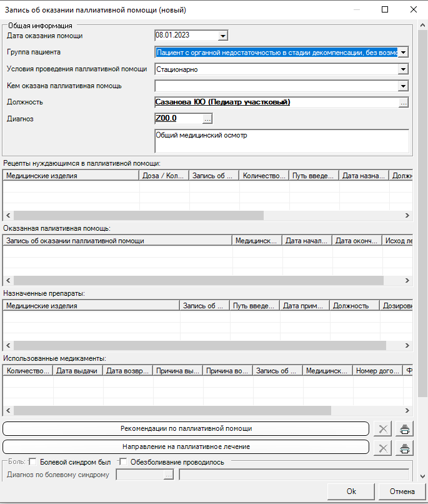
Task: Click 'Медицинск...' header in provided care table
Action: tap(257, 241)
